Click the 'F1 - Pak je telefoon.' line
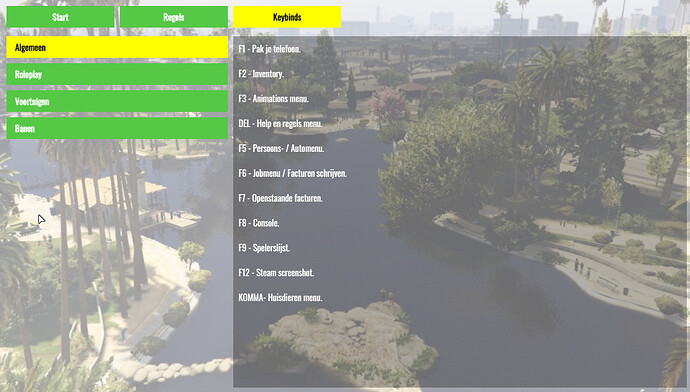690x392 pixels. pos(269,49)
